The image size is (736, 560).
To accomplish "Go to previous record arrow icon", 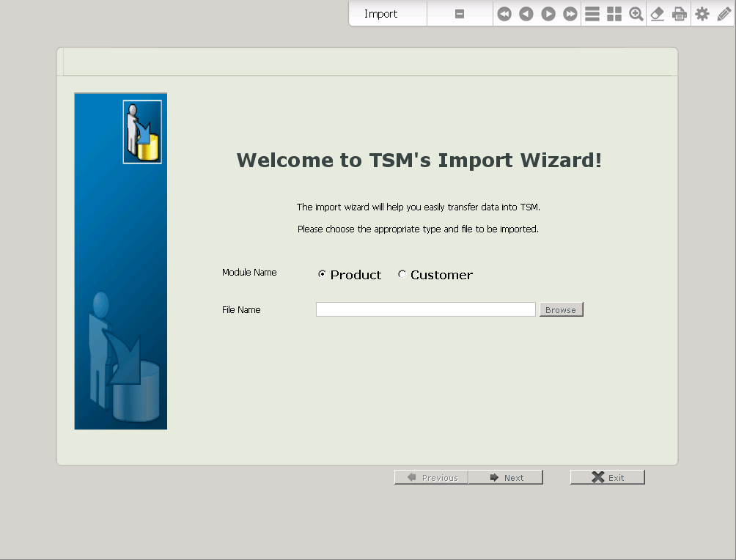I will [x=526, y=14].
